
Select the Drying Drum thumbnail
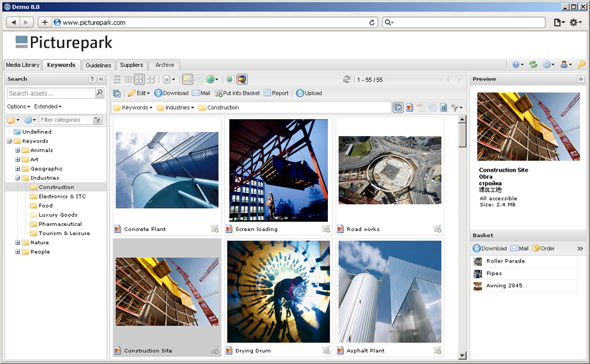pos(279,292)
